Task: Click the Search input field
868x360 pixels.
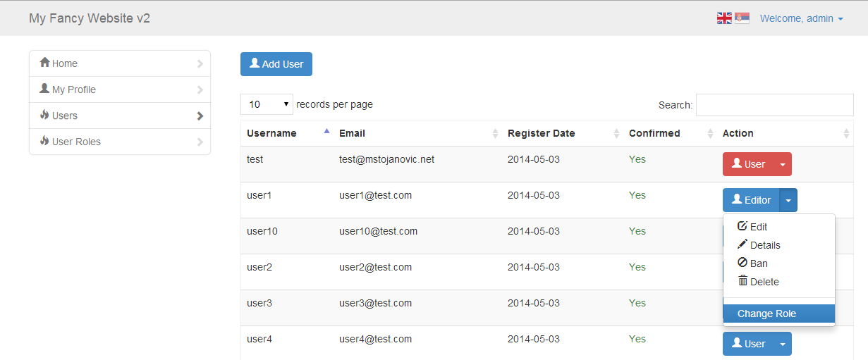Action: pos(774,105)
